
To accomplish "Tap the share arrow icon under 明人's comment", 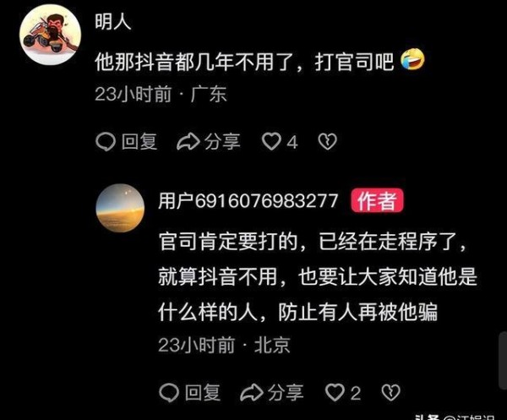I will [188, 142].
